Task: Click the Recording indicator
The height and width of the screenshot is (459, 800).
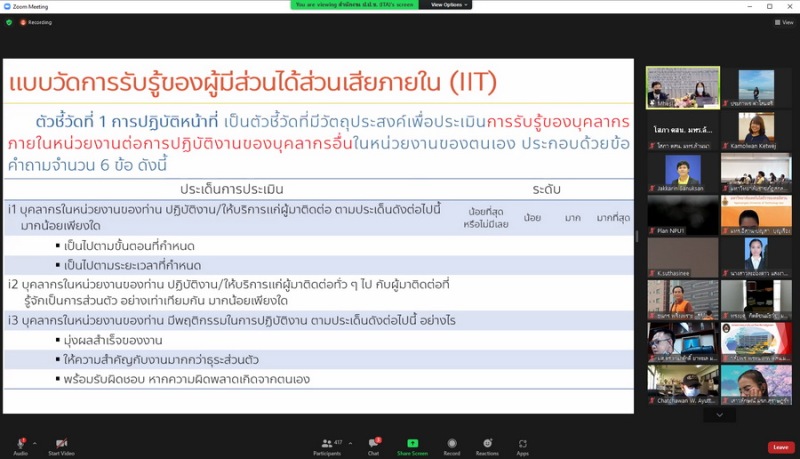Action: click(x=36, y=21)
